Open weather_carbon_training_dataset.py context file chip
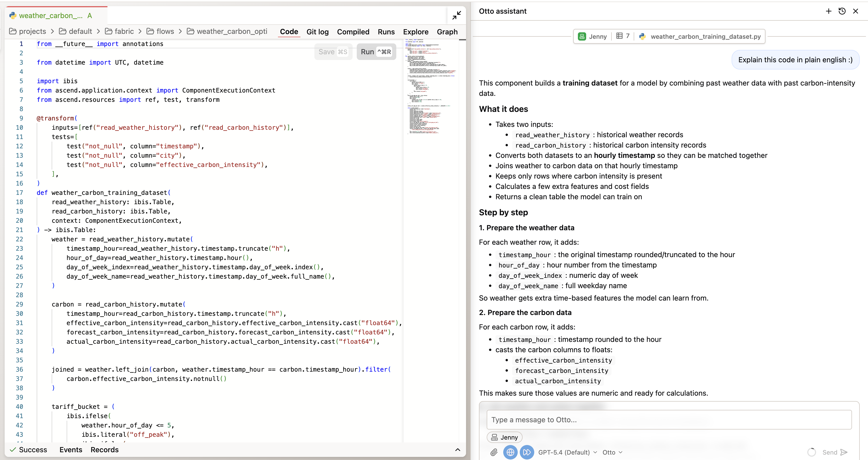The height and width of the screenshot is (460, 868). (x=700, y=36)
